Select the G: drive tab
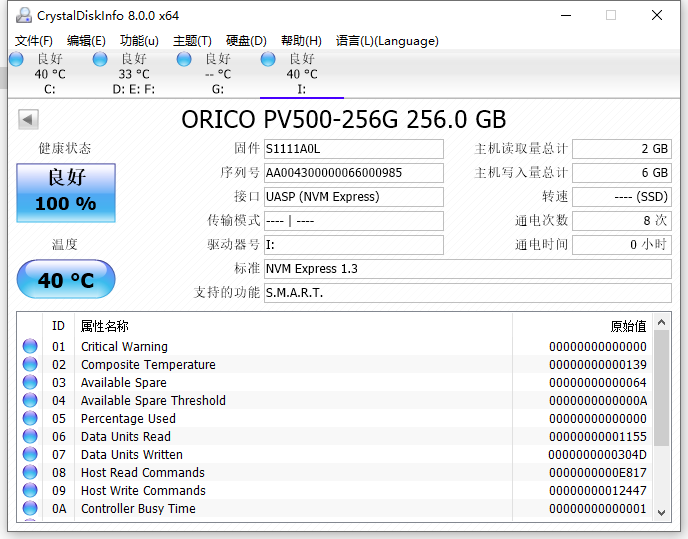The image size is (688, 539). pyautogui.click(x=218, y=74)
